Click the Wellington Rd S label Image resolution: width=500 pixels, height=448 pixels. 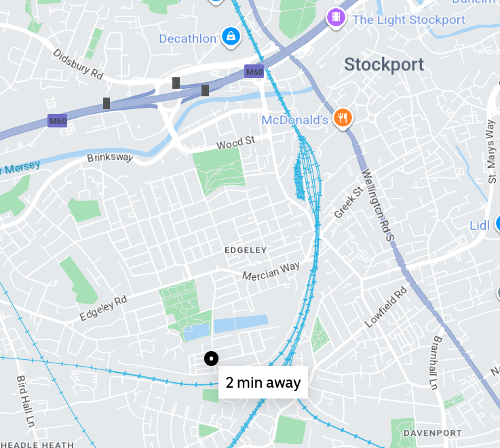click(378, 205)
